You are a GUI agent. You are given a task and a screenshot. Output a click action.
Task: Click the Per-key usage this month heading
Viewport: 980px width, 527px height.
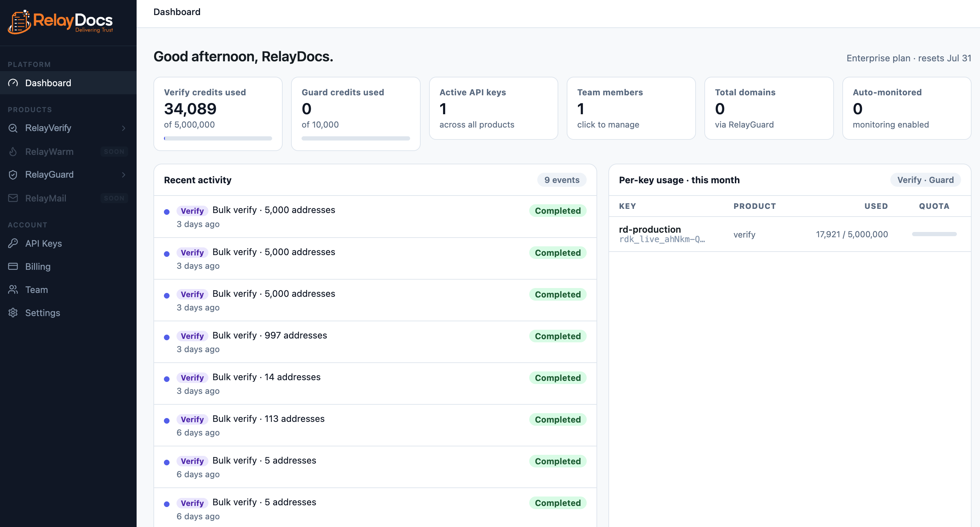pyautogui.click(x=679, y=180)
